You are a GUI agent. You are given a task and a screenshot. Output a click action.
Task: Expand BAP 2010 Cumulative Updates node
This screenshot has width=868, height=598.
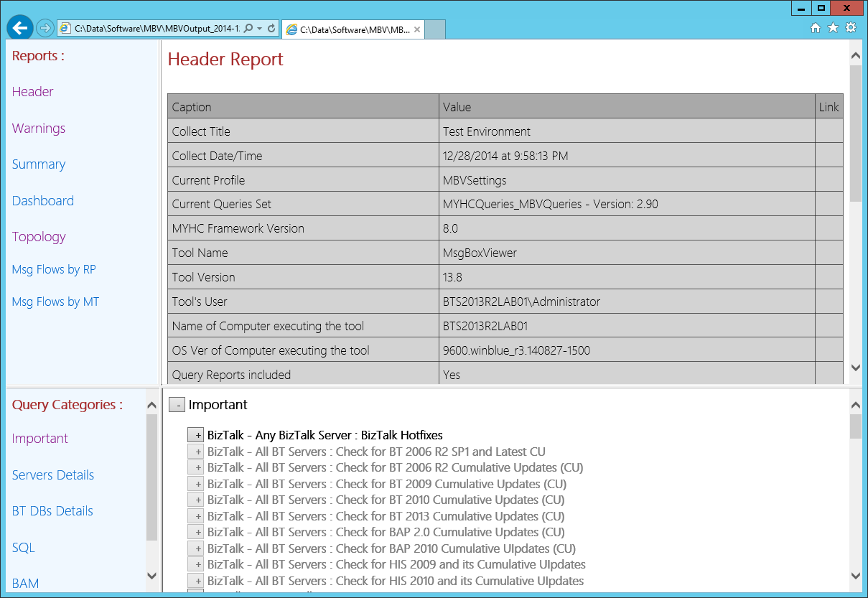[195, 548]
